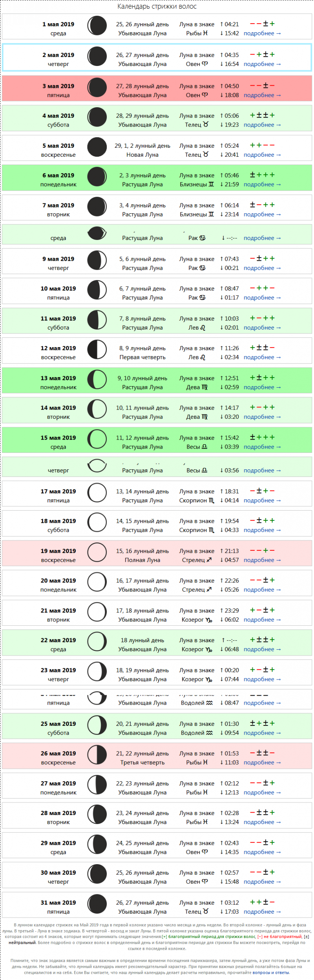This screenshot has height=980, width=314.
Task: Select the Козерог sign in the 23 мая row
Action: [x=197, y=679]
